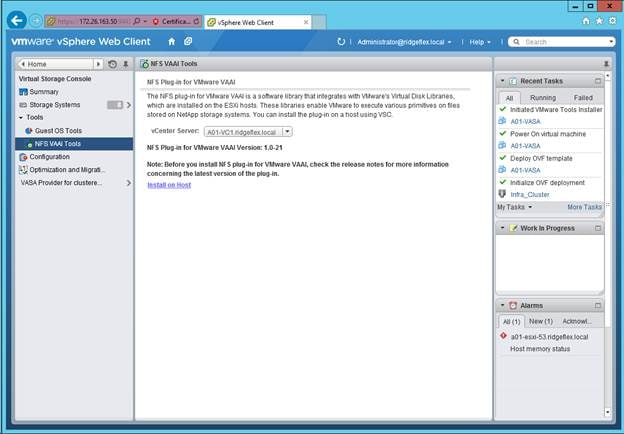The width and height of the screenshot is (624, 434).
Task: Maximize the Alarms panel
Action: [598, 306]
